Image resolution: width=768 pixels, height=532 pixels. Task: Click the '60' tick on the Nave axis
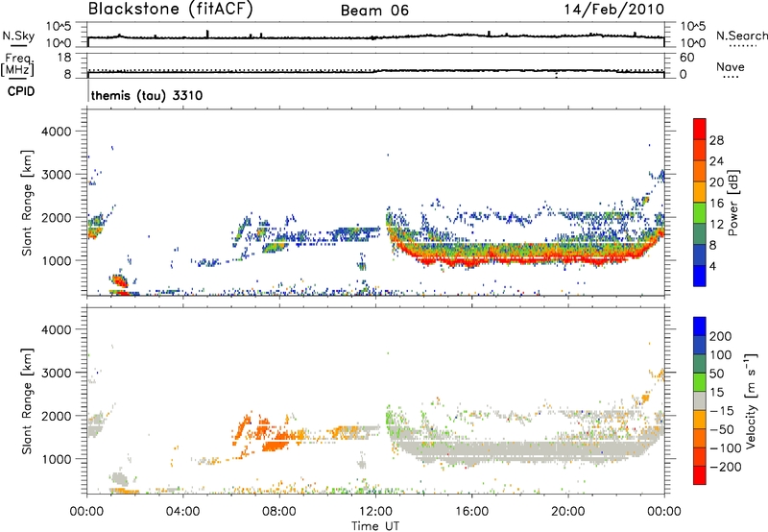pyautogui.click(x=686, y=58)
